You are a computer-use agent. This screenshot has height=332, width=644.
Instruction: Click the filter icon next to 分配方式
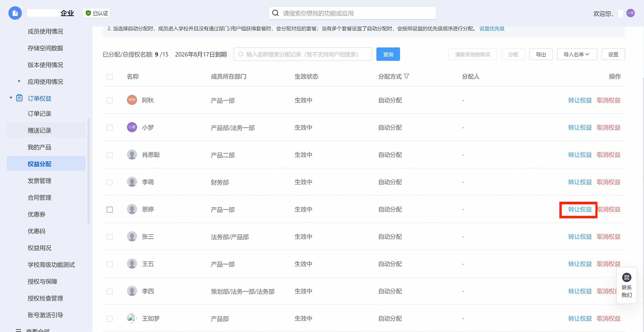point(406,76)
